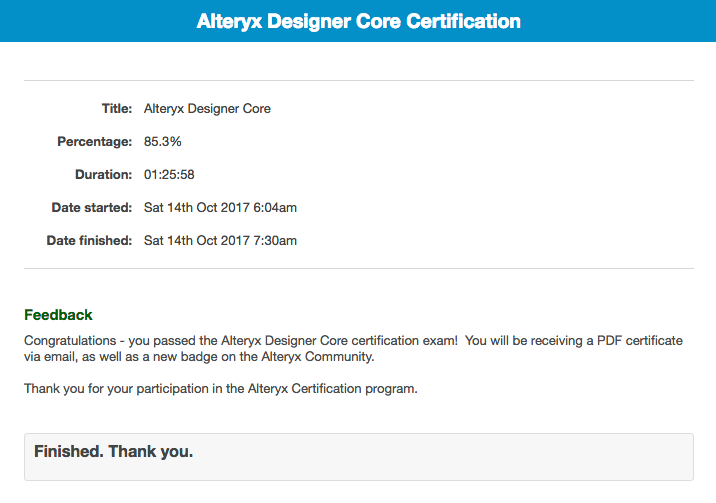
Task: Click the "Percentage:" field label
Action: [94, 142]
